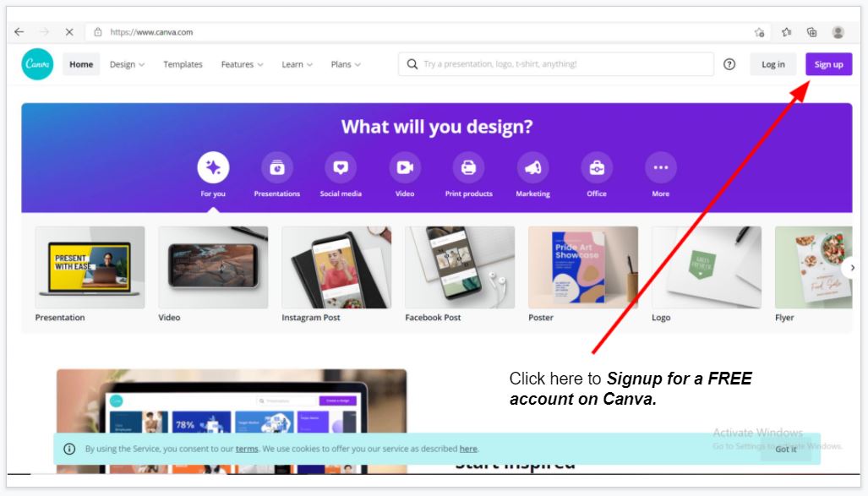Open the browser favorites list
868x496 pixels.
(x=787, y=32)
